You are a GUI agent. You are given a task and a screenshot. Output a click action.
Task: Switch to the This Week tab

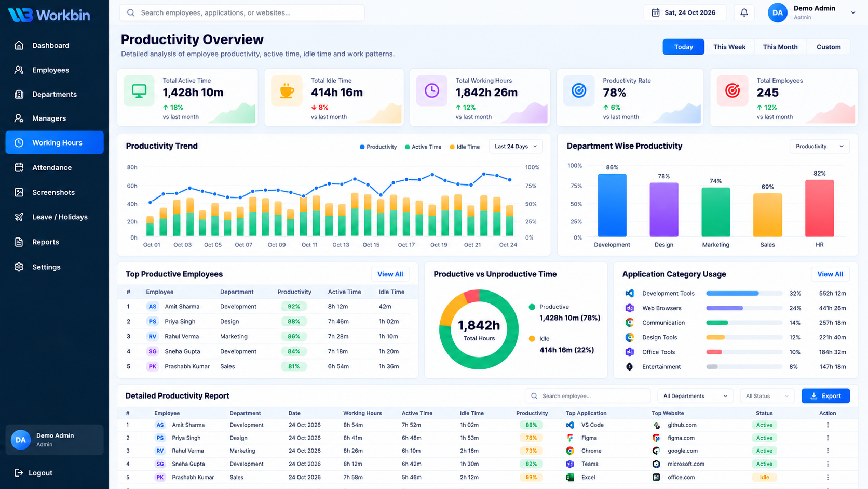pyautogui.click(x=729, y=47)
